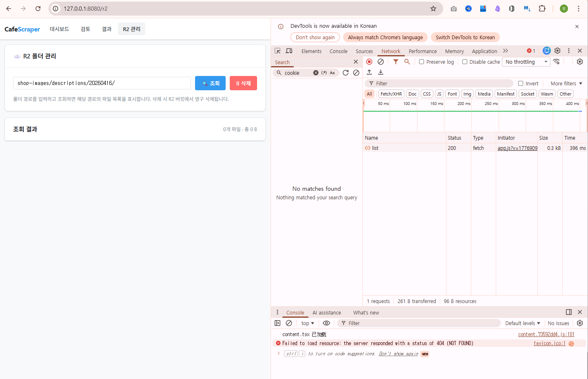Open the 대시보드 navigation item

pyautogui.click(x=59, y=29)
